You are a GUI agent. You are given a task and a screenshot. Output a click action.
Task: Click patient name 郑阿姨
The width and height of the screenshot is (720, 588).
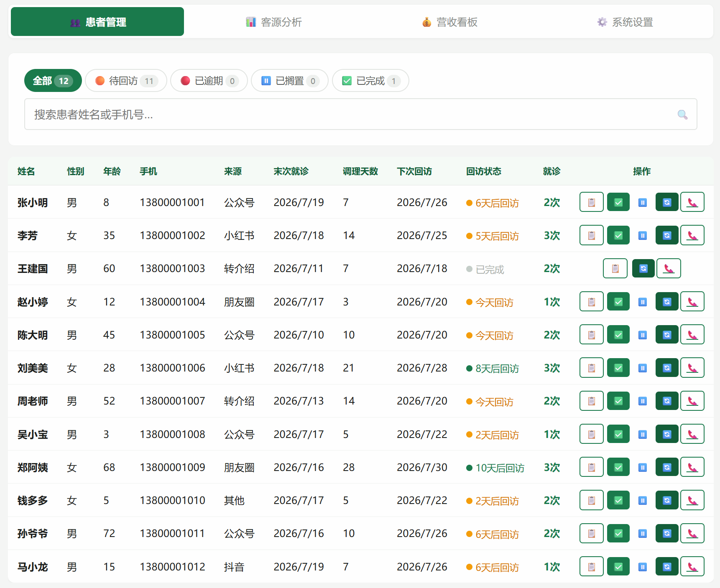click(33, 468)
